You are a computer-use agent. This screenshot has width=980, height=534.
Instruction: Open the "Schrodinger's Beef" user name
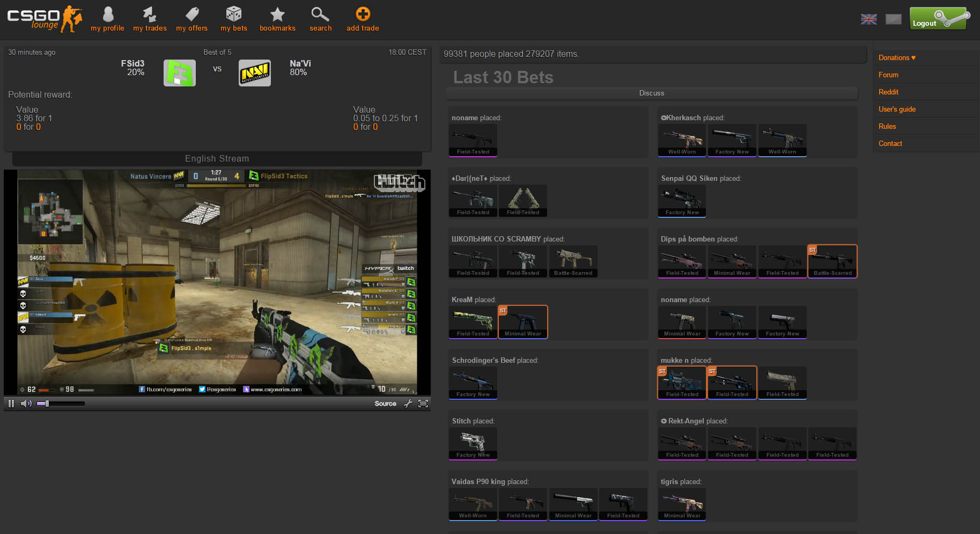click(483, 361)
